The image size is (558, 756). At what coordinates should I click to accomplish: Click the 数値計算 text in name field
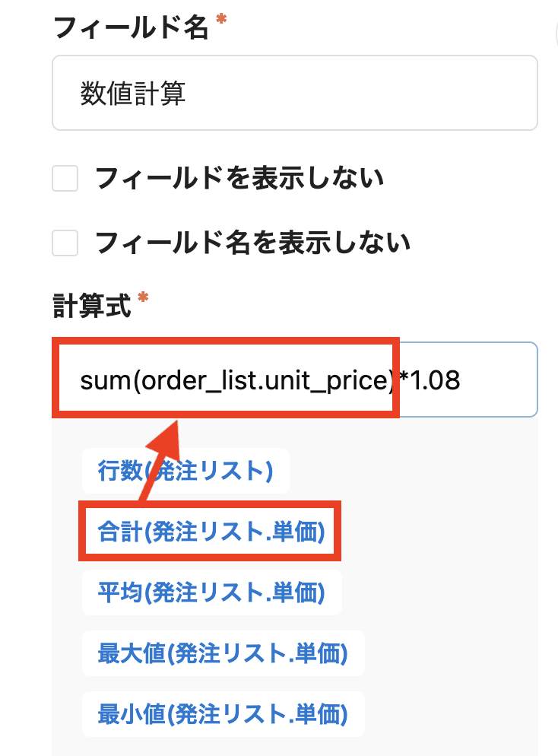pos(133,94)
